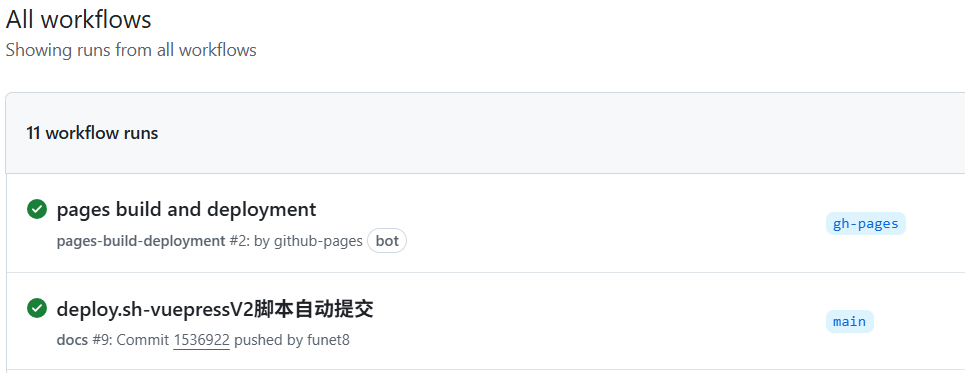Viewport: 965px width, 373px height.
Task: Click run number #2 in first run
Action: coord(240,241)
